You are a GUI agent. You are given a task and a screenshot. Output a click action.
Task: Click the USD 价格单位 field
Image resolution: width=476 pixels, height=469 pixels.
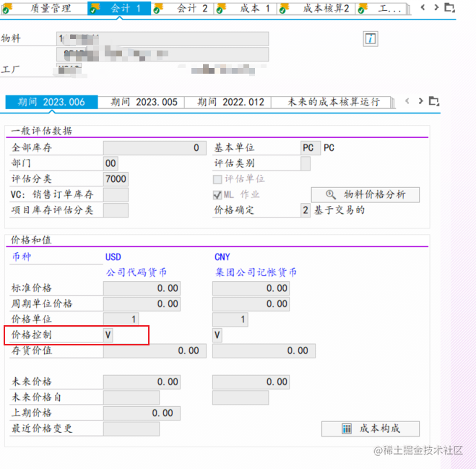pos(121,319)
